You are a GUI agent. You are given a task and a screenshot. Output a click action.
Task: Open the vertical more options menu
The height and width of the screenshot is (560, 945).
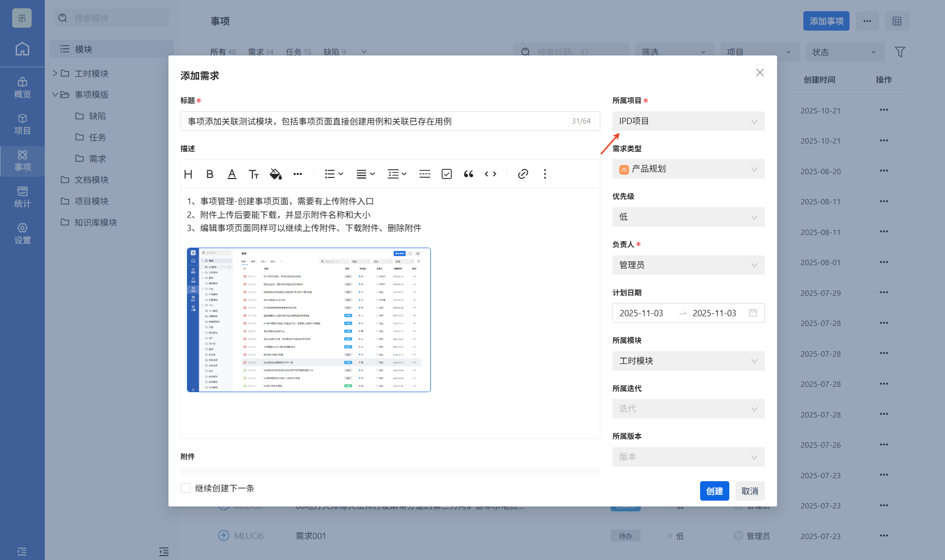545,174
